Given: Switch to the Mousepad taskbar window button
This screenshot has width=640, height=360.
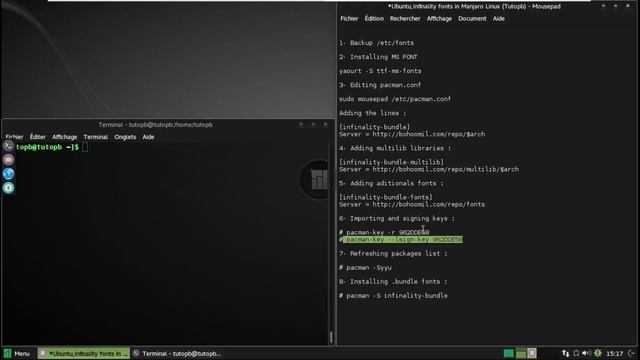Looking at the screenshot, I should coord(84,353).
